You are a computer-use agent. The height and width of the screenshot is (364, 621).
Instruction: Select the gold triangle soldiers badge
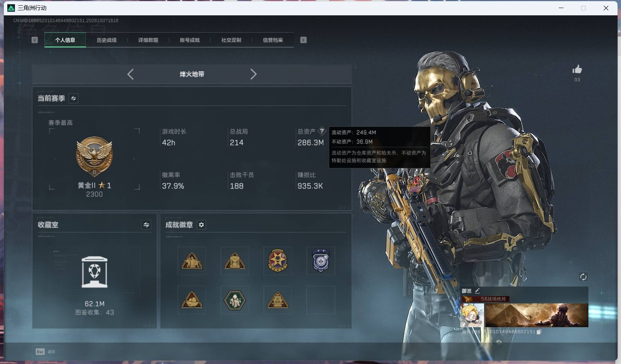pyautogui.click(x=192, y=261)
